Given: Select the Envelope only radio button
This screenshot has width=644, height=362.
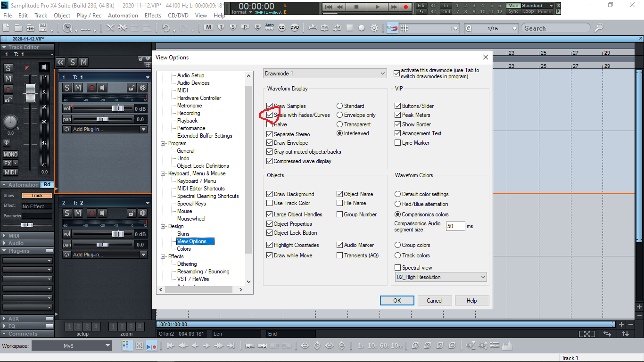Looking at the screenshot, I should [339, 115].
